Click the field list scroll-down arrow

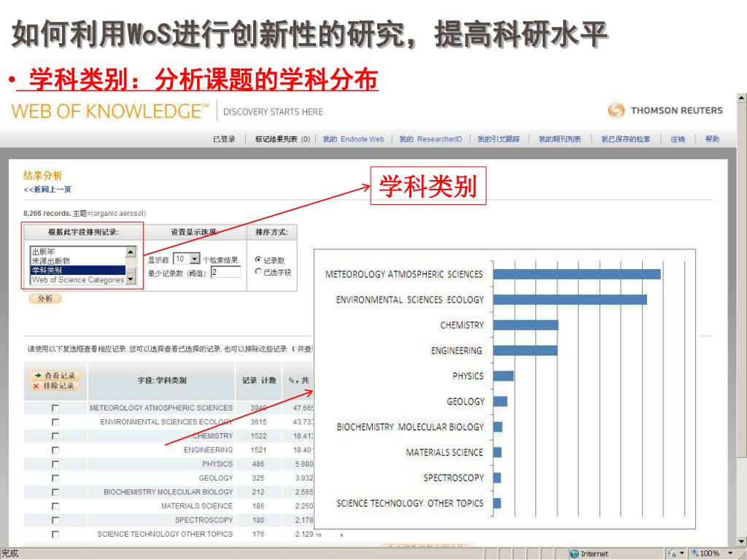click(x=131, y=280)
